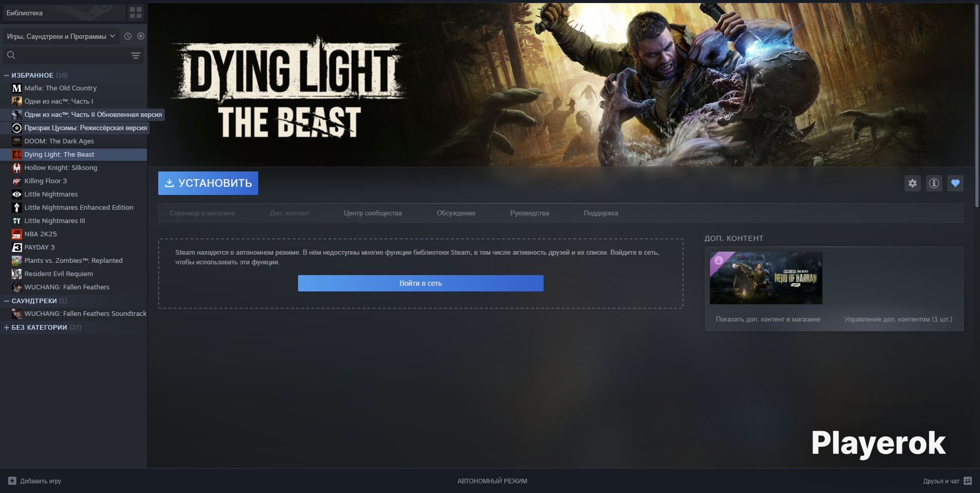Click Plants vs. Zombies Replanted icon
This screenshot has width=980, height=493.
pos(17,261)
